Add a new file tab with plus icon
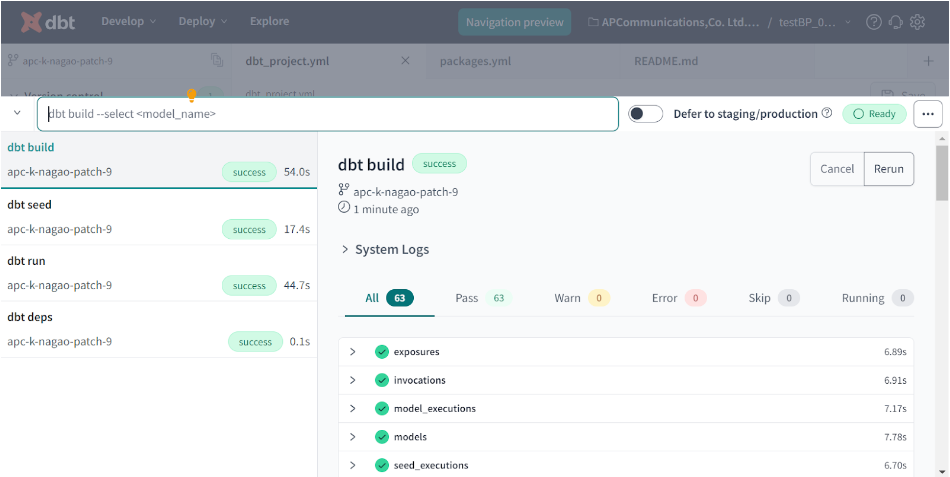 tap(928, 61)
